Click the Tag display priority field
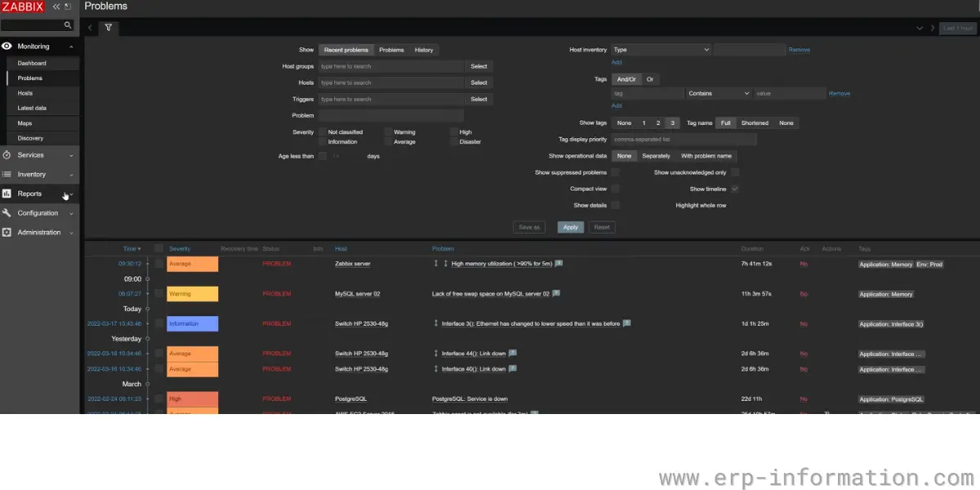 (684, 140)
